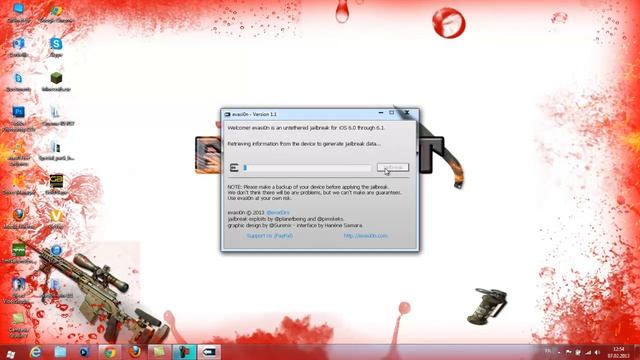The width and height of the screenshot is (640, 360).
Task: Switch to Firefox in the taskbar
Action: click(x=135, y=352)
